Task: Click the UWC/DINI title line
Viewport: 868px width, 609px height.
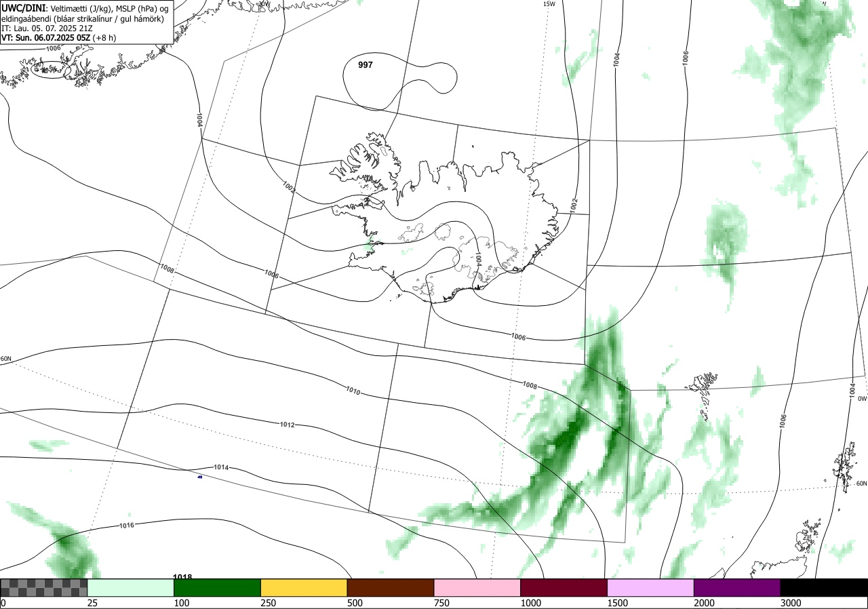Action: tap(85, 7)
